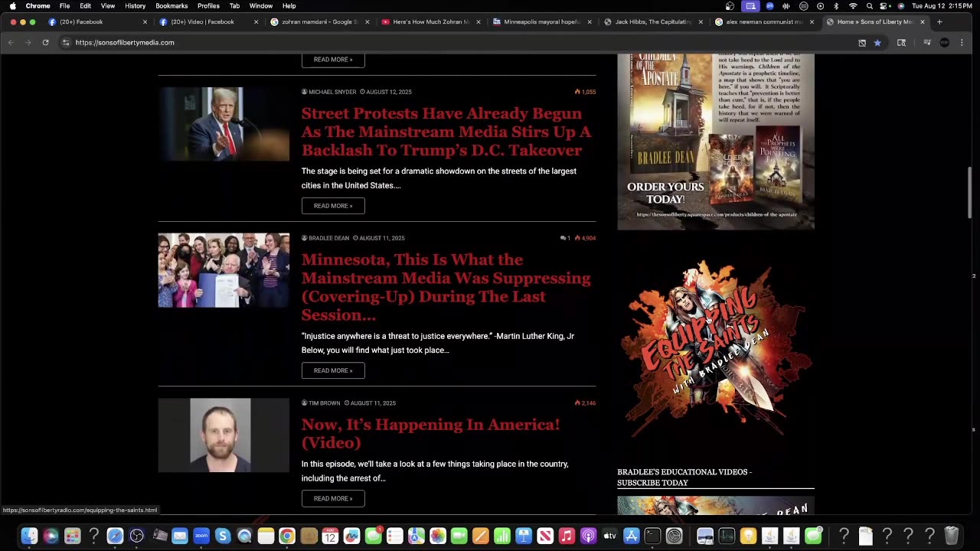
Task: Open the Profiles menu
Action: 208,6
